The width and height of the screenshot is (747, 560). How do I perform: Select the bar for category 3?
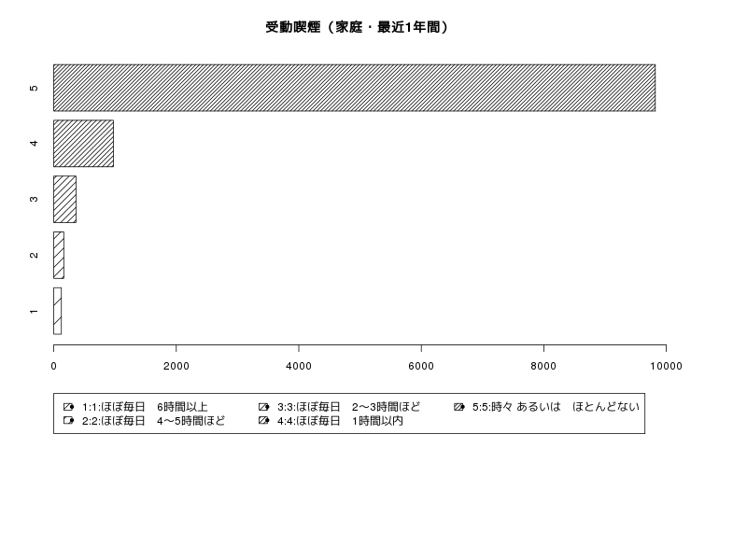[64, 199]
